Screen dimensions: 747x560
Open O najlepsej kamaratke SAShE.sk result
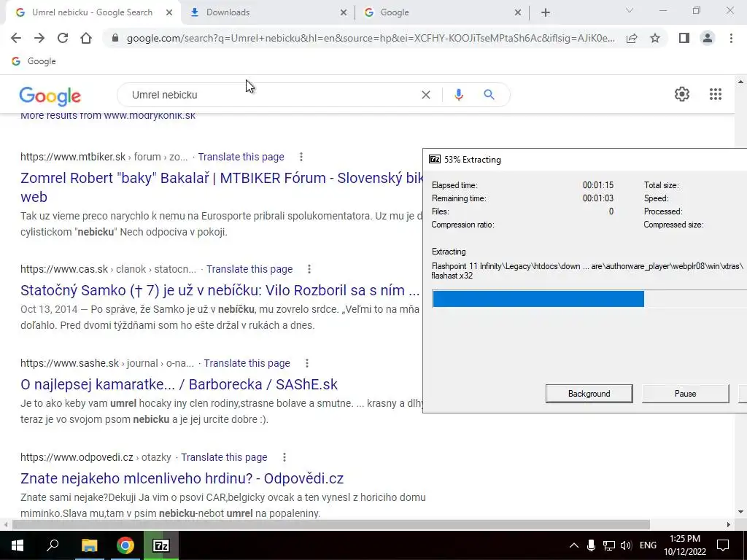click(x=179, y=384)
